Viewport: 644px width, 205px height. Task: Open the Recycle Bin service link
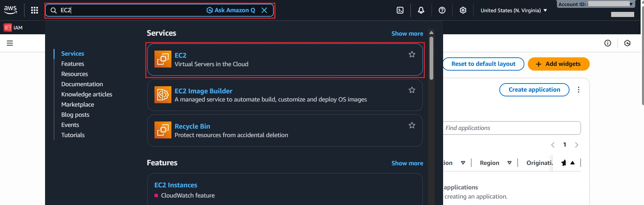click(192, 126)
